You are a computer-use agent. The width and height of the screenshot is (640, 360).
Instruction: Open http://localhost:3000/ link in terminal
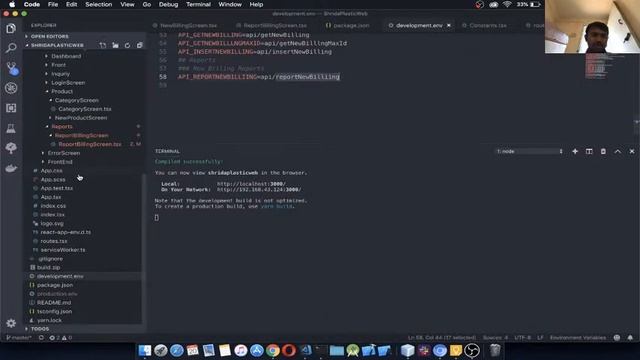[251, 184]
